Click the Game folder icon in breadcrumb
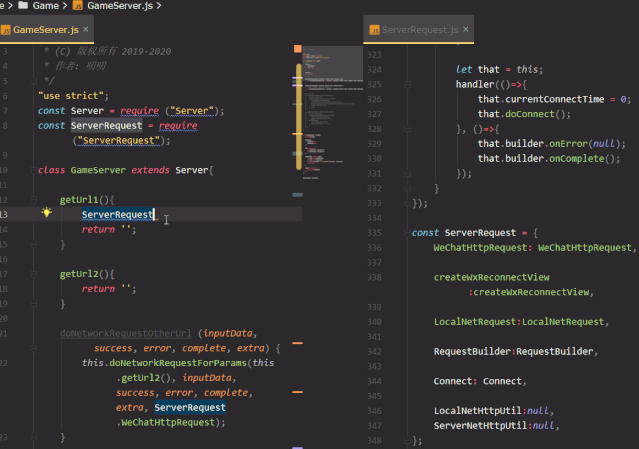Screen dimensions: 639x449 (23, 6)
